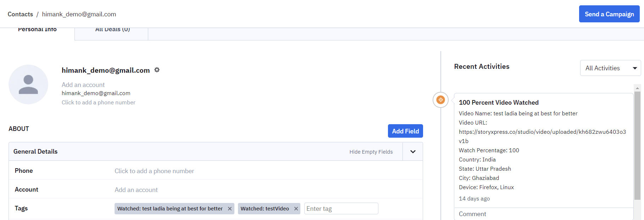Viewport: 644px width, 220px height.
Task: Click the Comment area in activity card
Action: click(x=472, y=214)
